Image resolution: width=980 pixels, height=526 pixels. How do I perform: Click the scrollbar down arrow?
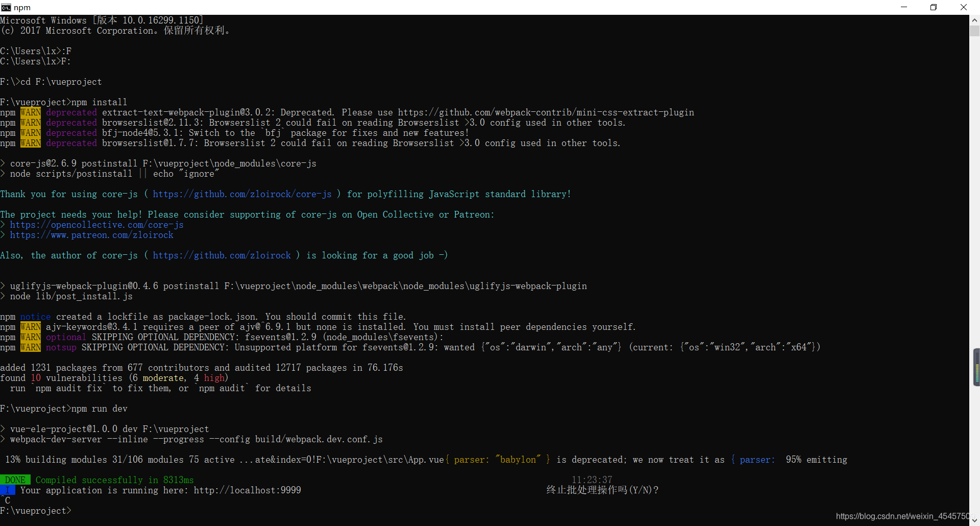[x=974, y=520]
